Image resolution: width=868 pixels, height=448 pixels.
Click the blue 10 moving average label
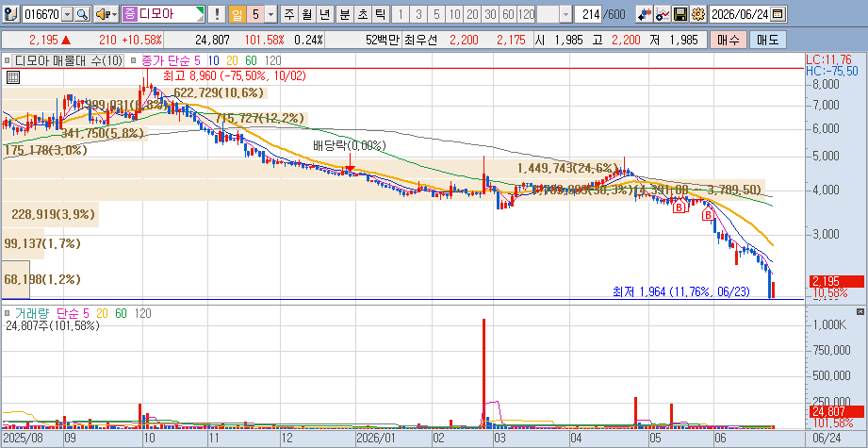tap(214, 60)
